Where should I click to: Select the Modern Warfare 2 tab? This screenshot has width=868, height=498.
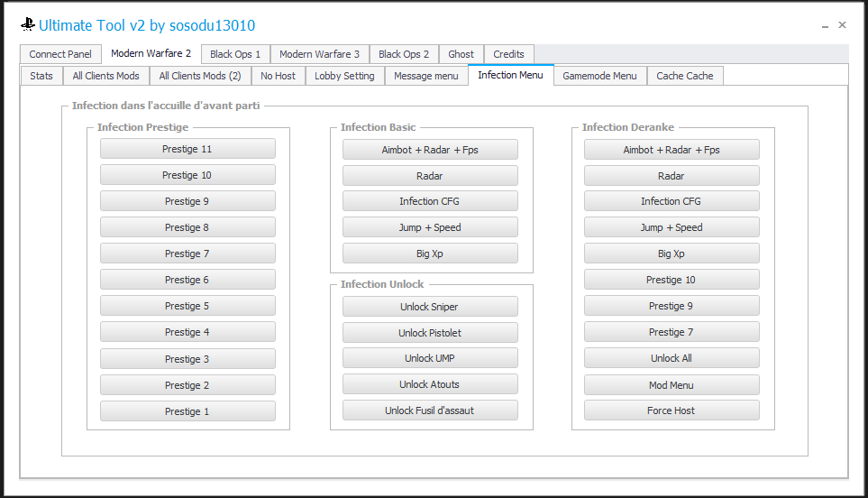tap(151, 53)
